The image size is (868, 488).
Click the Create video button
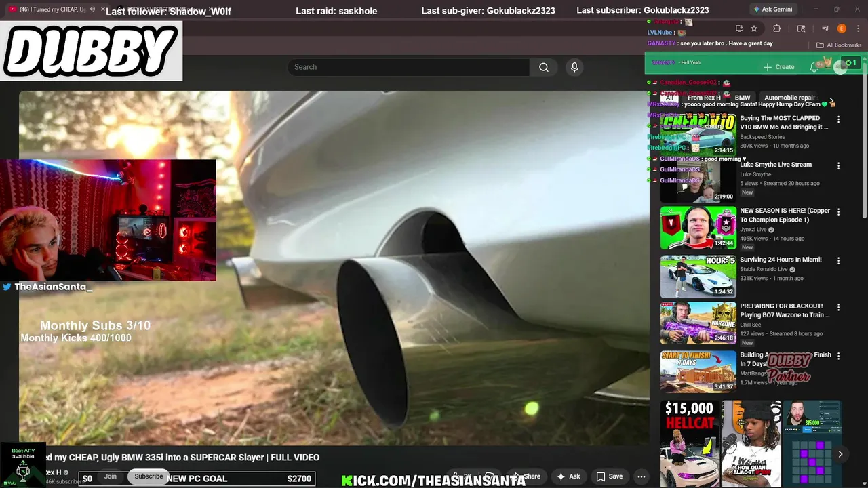tap(778, 67)
